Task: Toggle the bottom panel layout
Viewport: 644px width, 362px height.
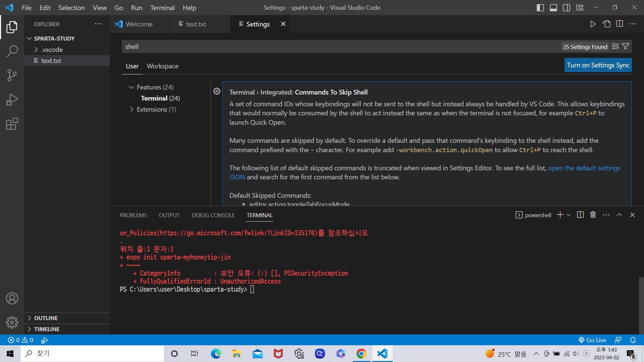Action: click(x=553, y=8)
